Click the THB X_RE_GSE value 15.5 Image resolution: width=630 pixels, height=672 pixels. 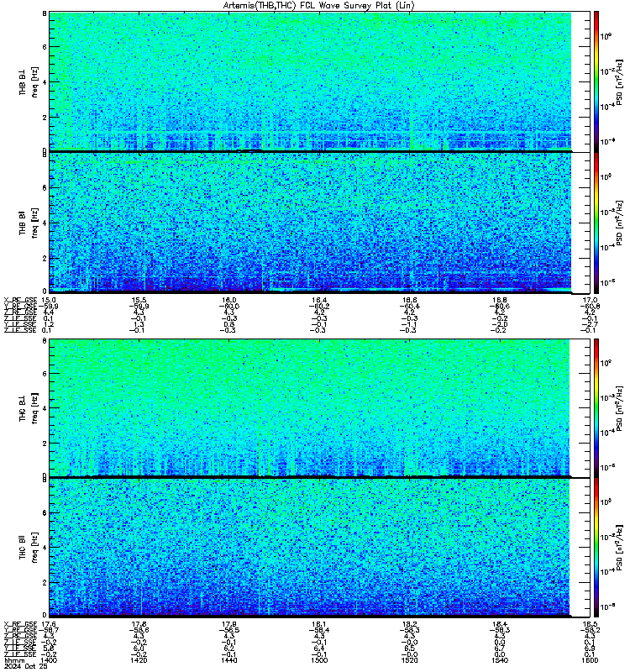(139, 300)
